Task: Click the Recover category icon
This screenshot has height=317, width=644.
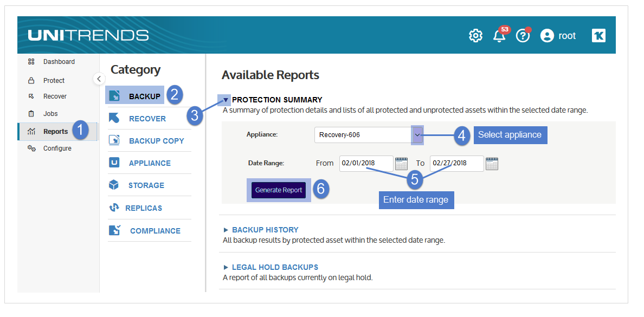Action: pos(114,118)
